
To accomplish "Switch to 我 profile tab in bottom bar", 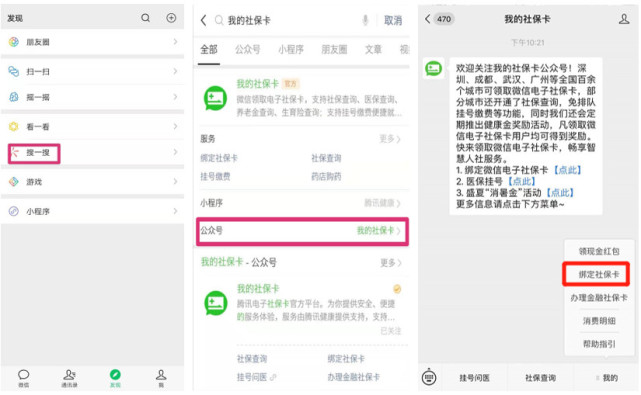I will coord(161,378).
